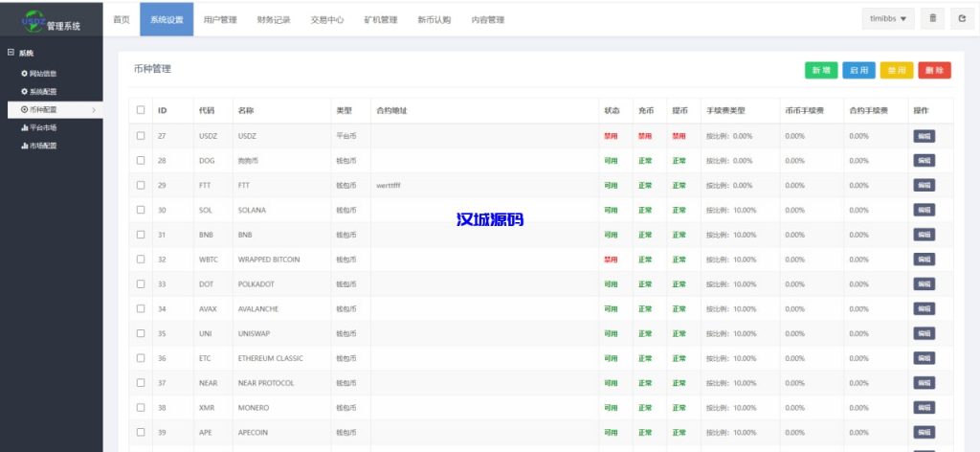980x452 pixels.
Task: Open 市场配置 in sidebar
Action: click(x=43, y=146)
